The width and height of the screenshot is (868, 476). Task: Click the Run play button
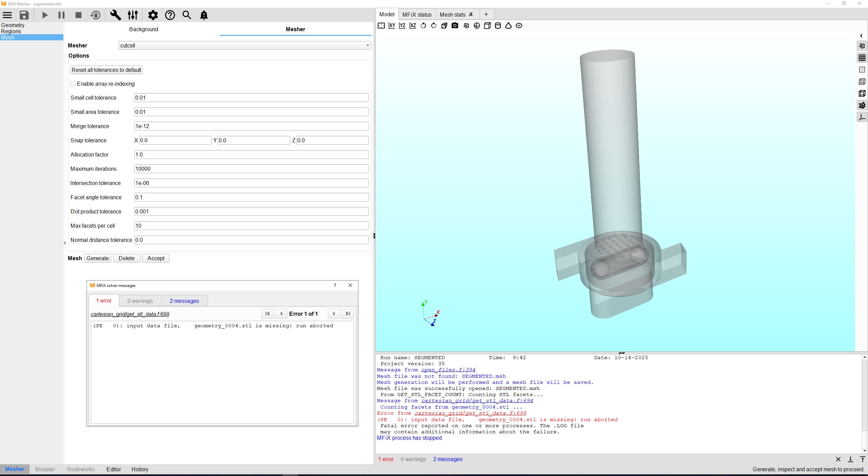45,15
